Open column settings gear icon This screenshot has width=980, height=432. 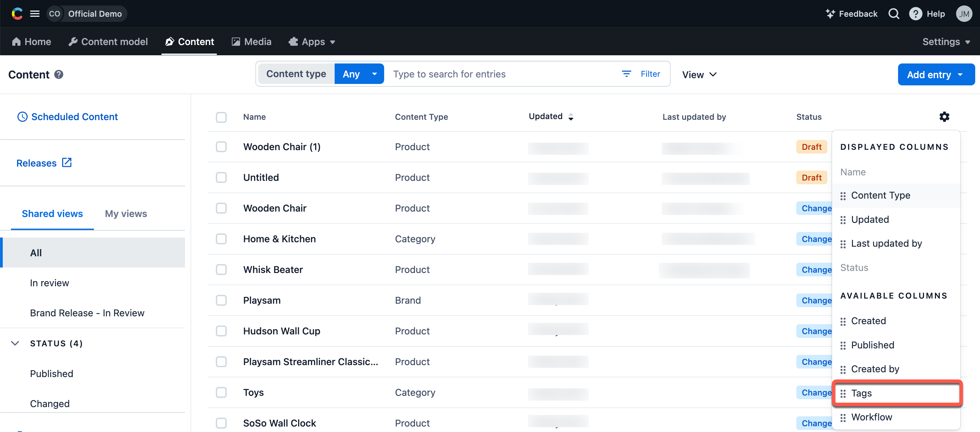coord(944,117)
